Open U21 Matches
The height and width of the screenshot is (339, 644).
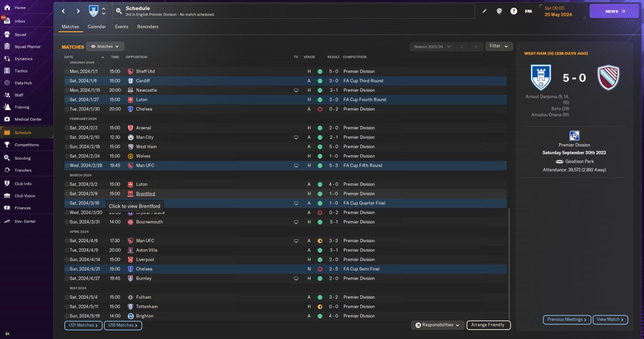point(84,325)
